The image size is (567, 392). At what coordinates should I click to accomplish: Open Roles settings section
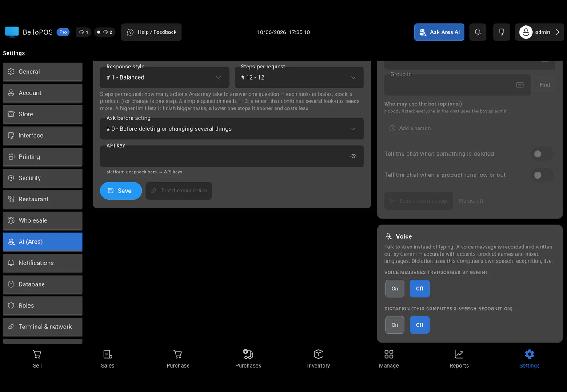(43, 306)
